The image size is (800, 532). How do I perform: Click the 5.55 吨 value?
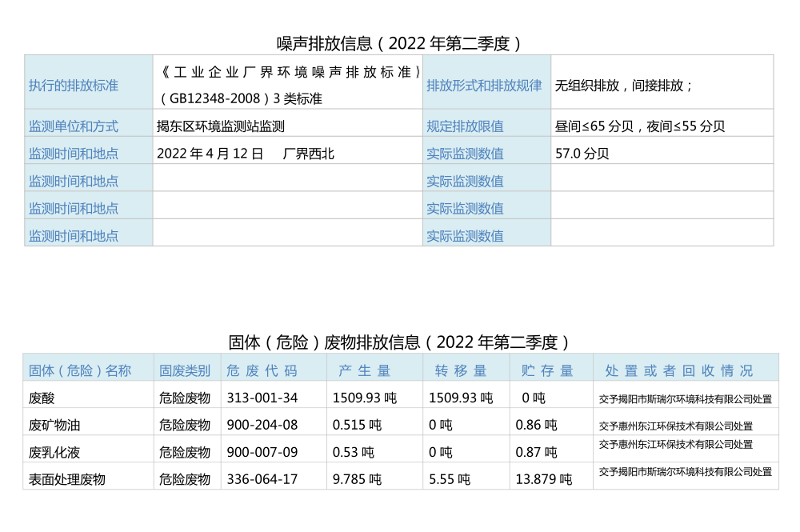(x=450, y=479)
